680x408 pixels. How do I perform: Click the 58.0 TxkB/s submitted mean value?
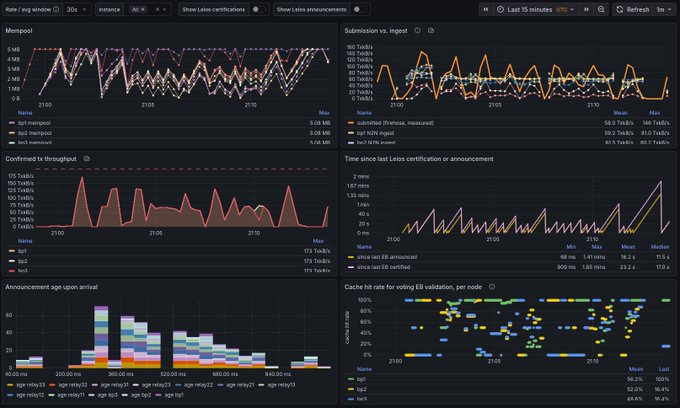[x=618, y=123]
